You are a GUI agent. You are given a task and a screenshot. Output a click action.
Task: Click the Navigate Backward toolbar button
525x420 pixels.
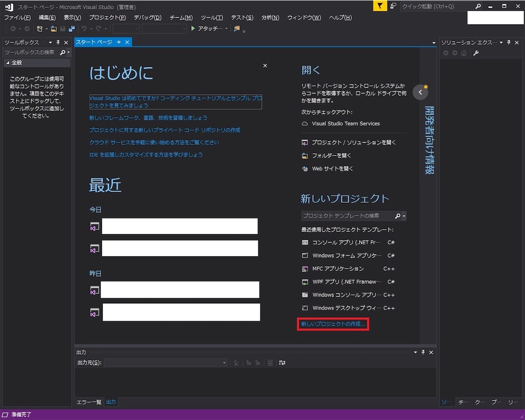(13, 29)
